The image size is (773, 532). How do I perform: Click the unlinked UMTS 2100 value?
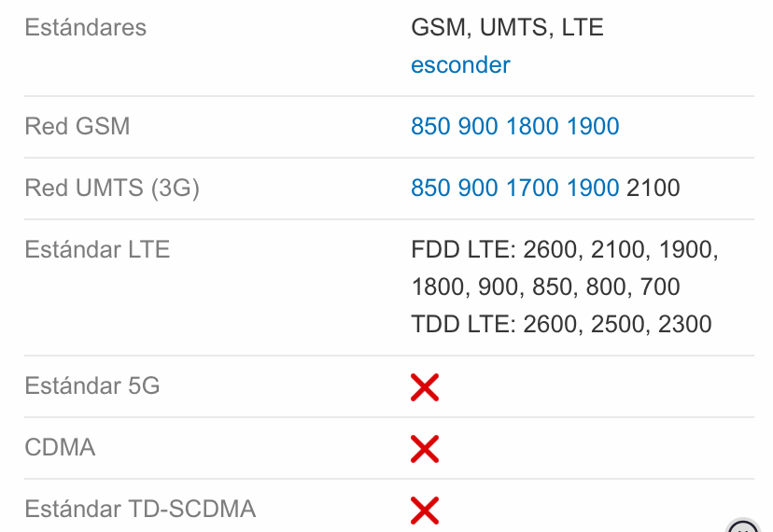pos(654,189)
